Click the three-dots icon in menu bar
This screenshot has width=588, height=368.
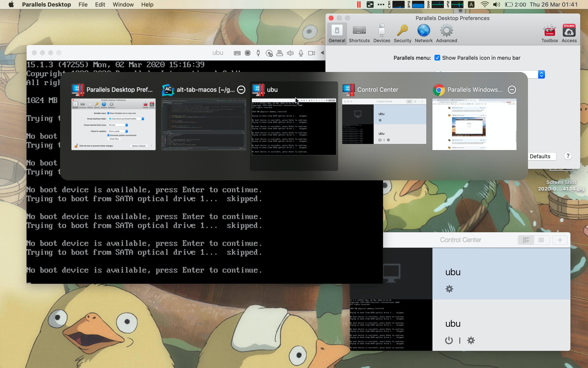click(x=381, y=4)
